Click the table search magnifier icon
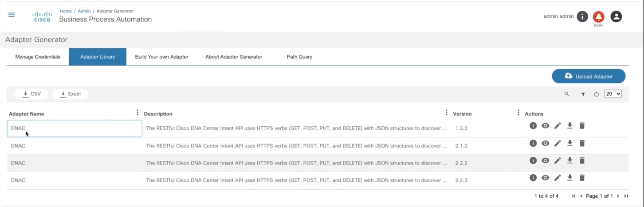The width and height of the screenshot is (644, 207). point(567,94)
